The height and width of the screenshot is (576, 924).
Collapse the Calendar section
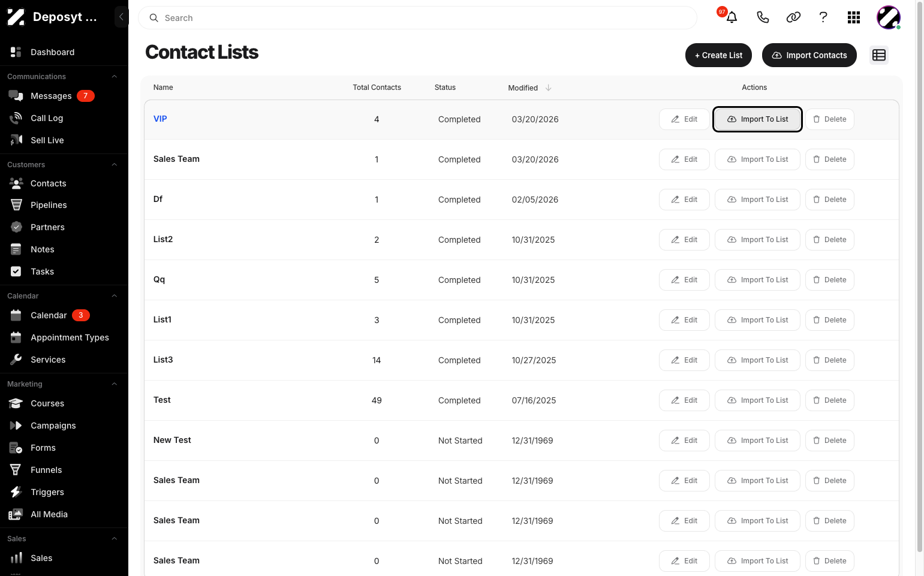pos(114,296)
